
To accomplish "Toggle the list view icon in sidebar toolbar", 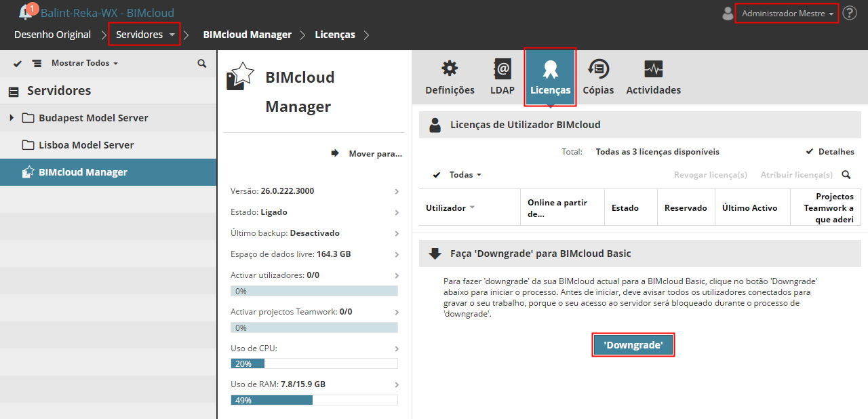I will click(37, 63).
